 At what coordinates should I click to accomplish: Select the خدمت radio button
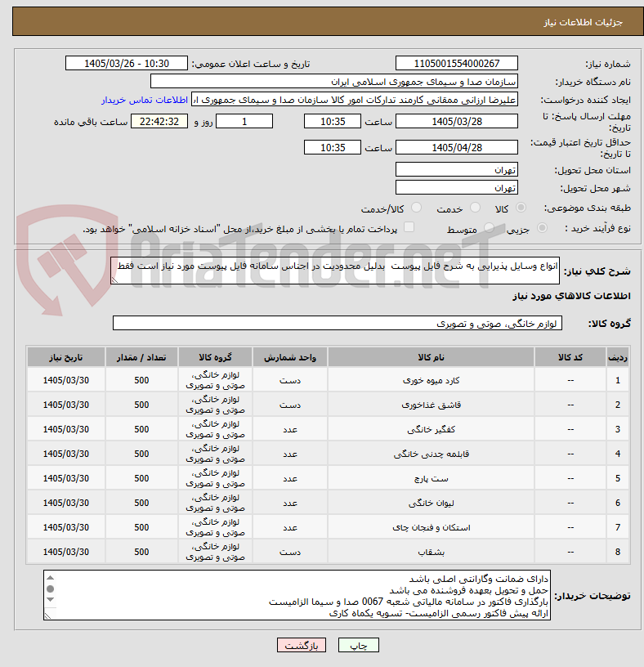pyautogui.click(x=475, y=208)
